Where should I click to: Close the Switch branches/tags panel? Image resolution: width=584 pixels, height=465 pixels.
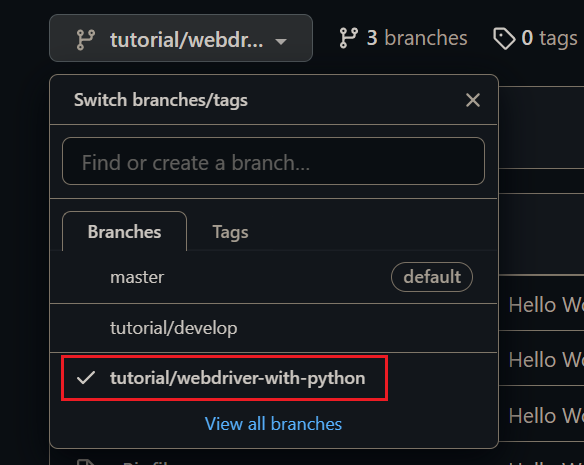pos(473,100)
